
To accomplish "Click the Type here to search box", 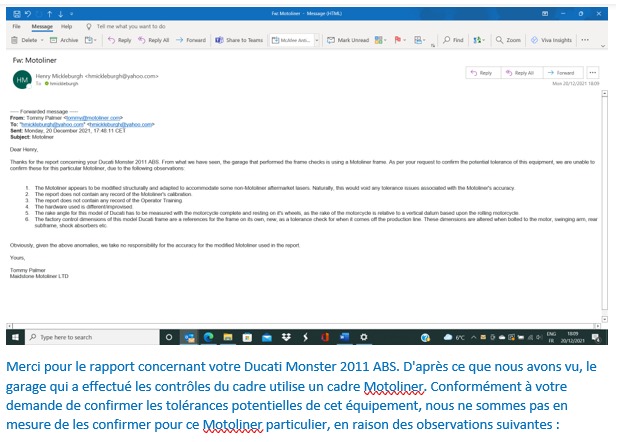I will (x=92, y=337).
